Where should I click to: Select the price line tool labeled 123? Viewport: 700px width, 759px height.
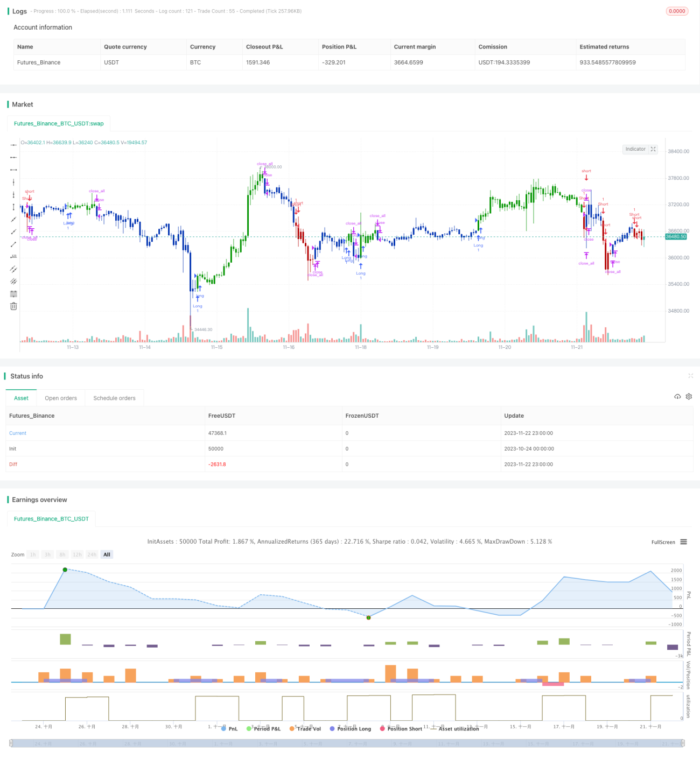point(13,257)
